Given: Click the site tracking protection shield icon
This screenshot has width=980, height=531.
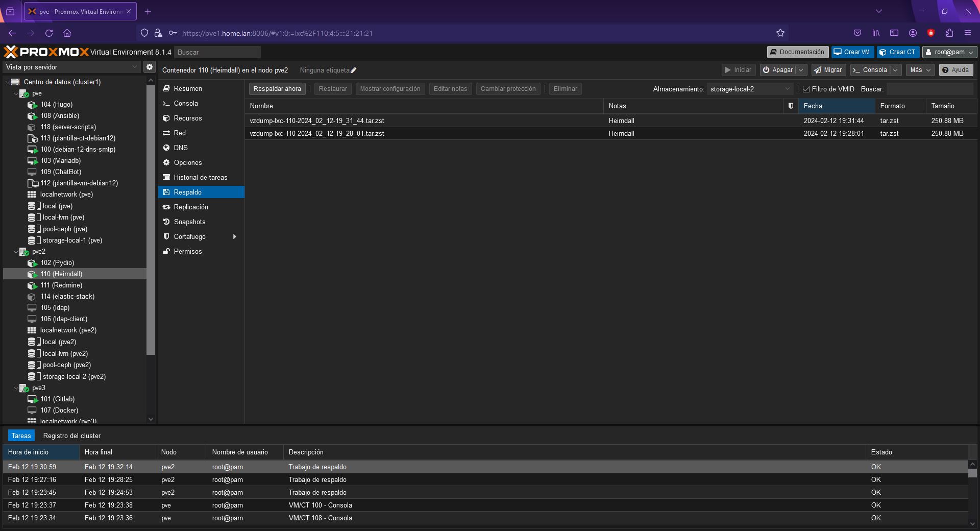Looking at the screenshot, I should click(x=144, y=33).
